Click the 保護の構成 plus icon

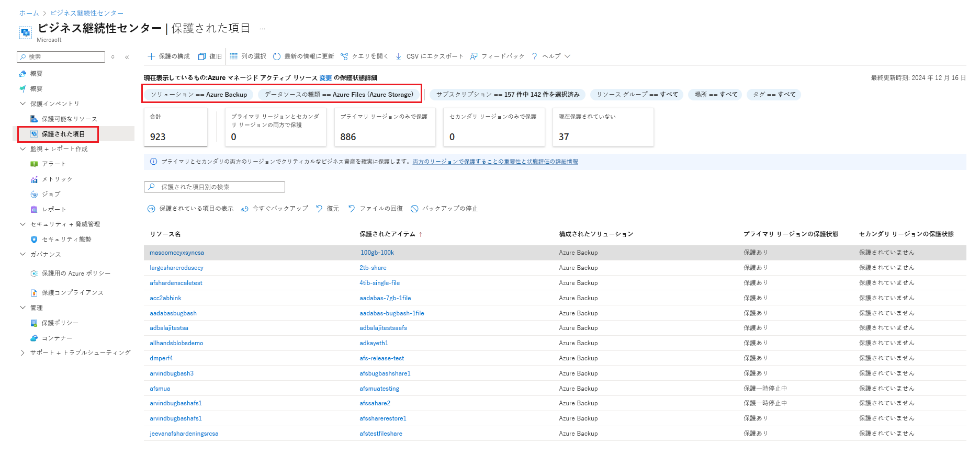tap(151, 56)
